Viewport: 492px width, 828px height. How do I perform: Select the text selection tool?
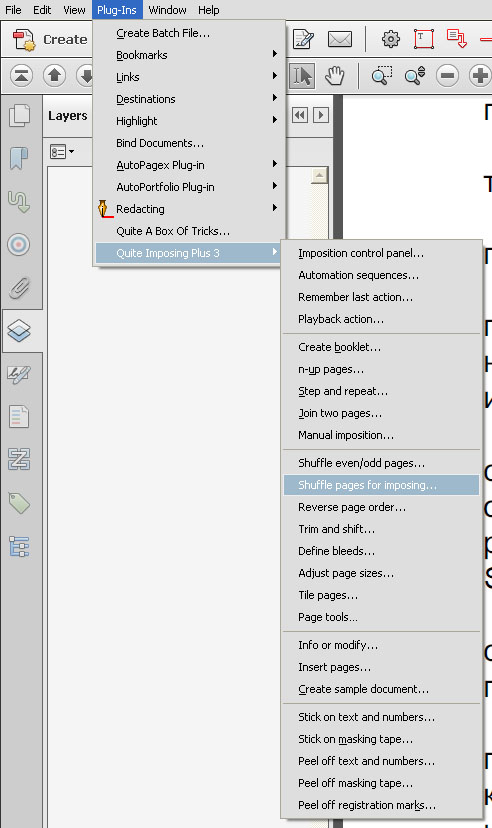click(302, 76)
